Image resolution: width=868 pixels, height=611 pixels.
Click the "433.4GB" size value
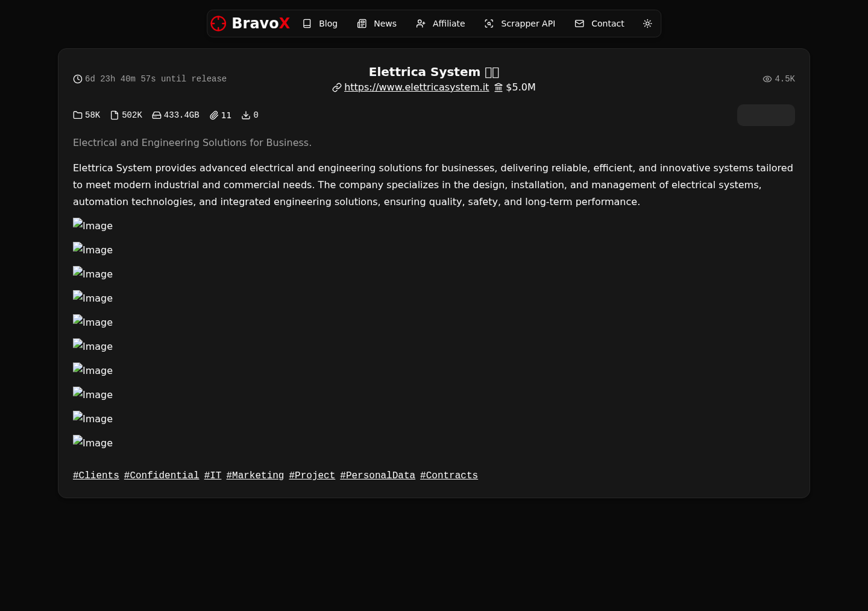(181, 115)
